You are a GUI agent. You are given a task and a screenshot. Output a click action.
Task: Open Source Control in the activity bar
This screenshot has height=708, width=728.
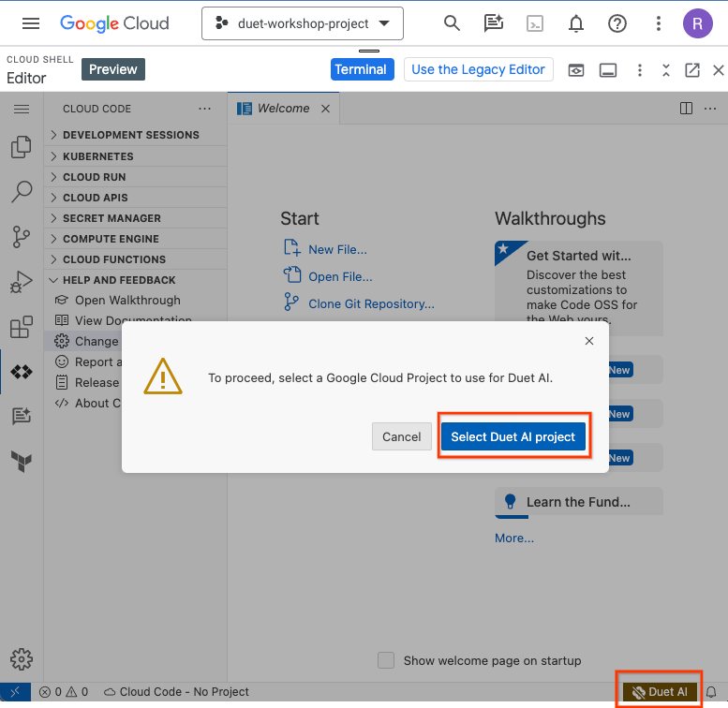click(x=21, y=236)
